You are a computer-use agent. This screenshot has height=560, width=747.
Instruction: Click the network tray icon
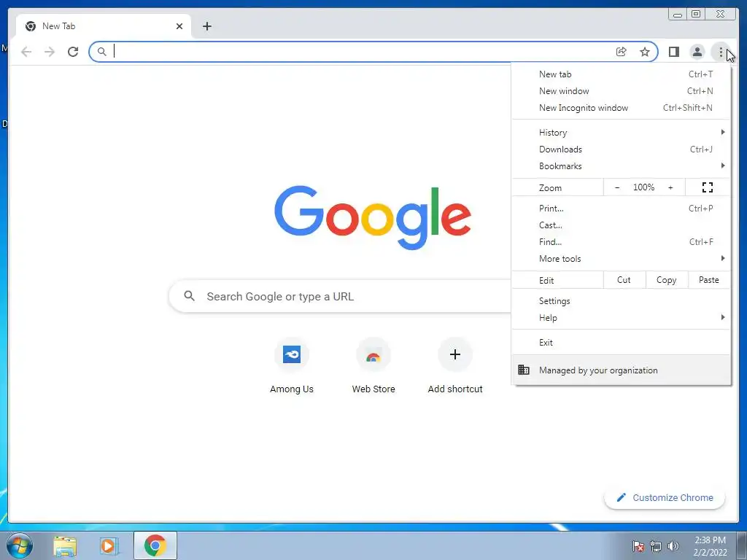pyautogui.click(x=656, y=546)
